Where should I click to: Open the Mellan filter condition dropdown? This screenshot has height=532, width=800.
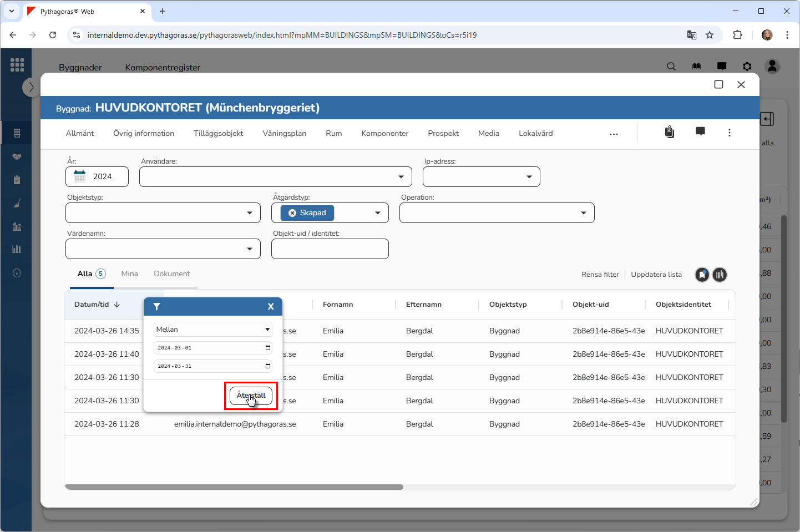coord(212,330)
